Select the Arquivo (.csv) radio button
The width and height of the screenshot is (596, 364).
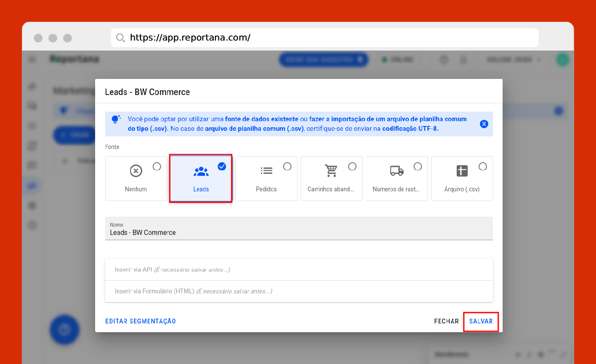point(483,167)
